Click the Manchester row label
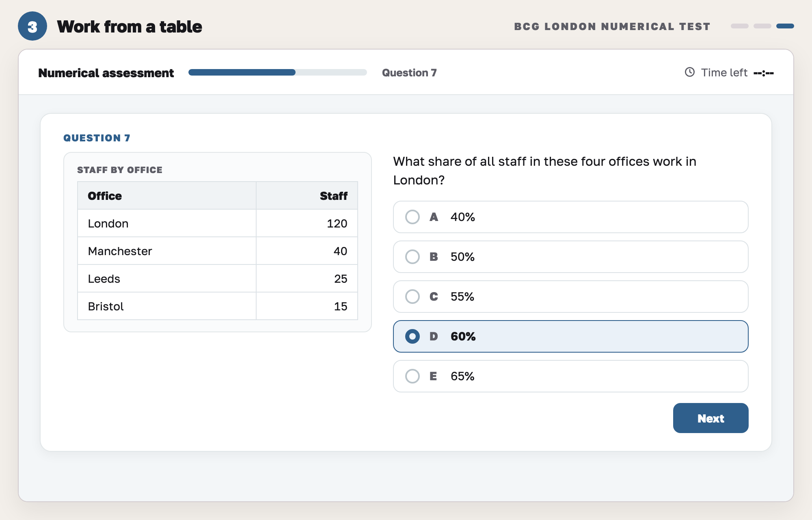Screen dimensions: 812x520 click(x=120, y=251)
